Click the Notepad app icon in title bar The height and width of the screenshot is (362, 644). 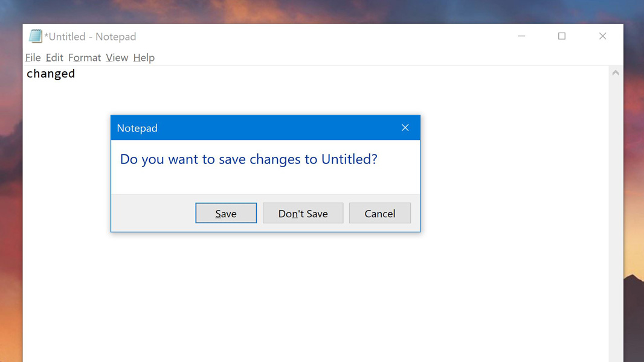pyautogui.click(x=36, y=36)
